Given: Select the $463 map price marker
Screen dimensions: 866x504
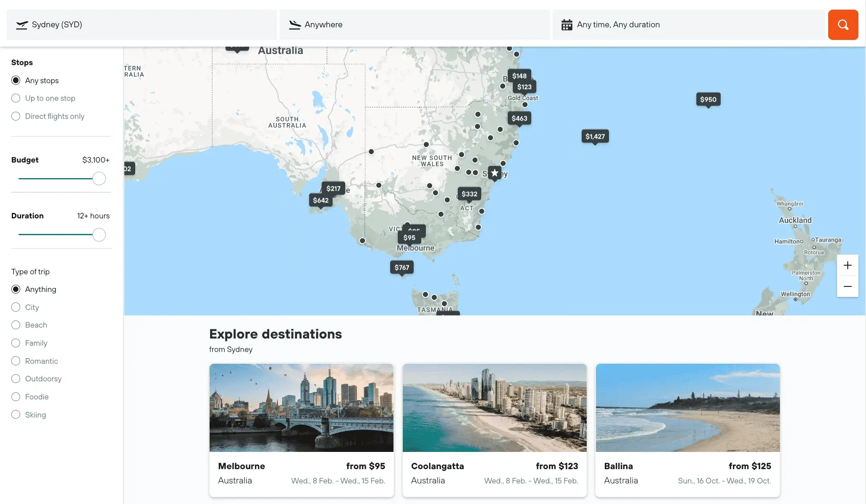Looking at the screenshot, I should coord(519,118).
